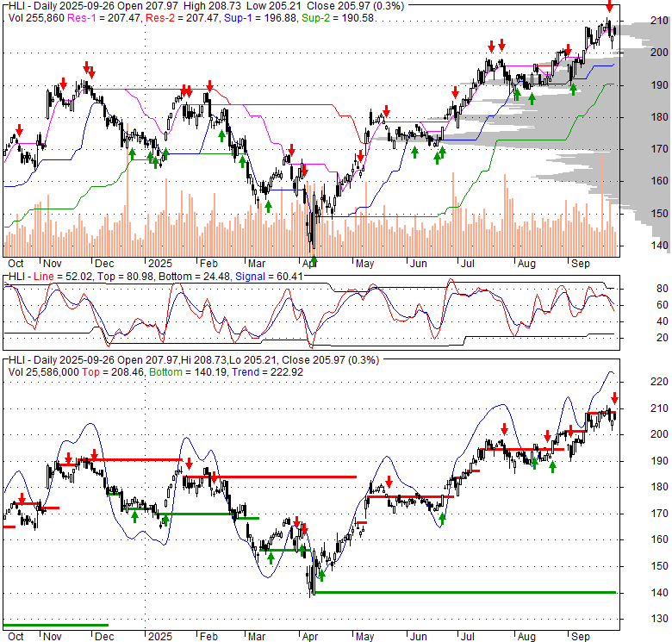Click the bottom chart HLI Daily title
This screenshot has width=672, height=642.
194,360
